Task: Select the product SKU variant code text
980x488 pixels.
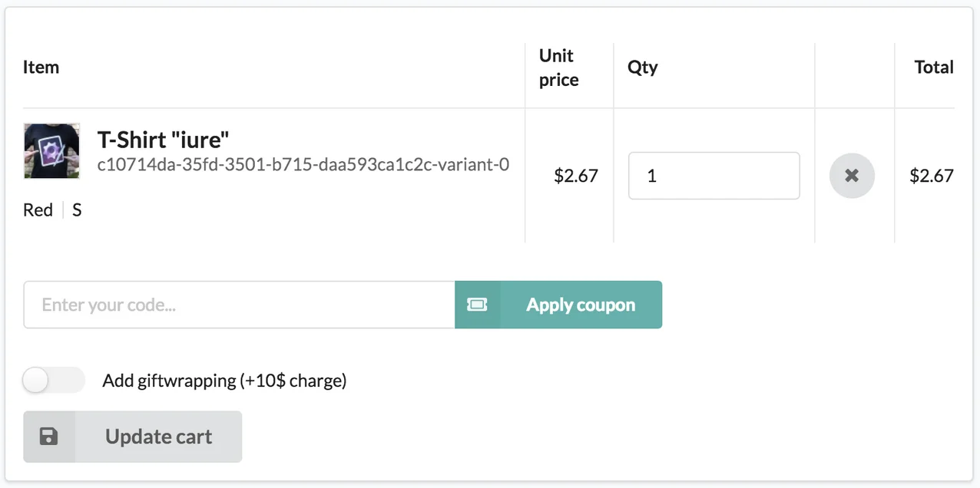Action: coord(303,164)
